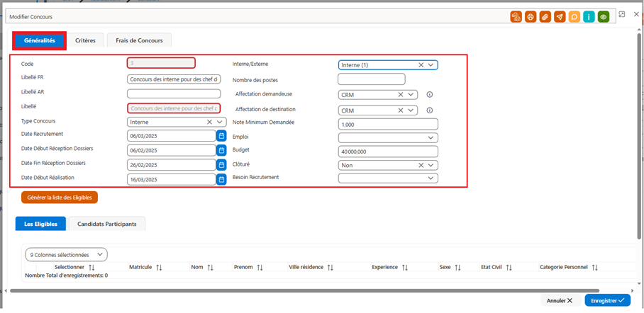Click the Nombre des postes field
644x313 pixels.
point(371,79)
